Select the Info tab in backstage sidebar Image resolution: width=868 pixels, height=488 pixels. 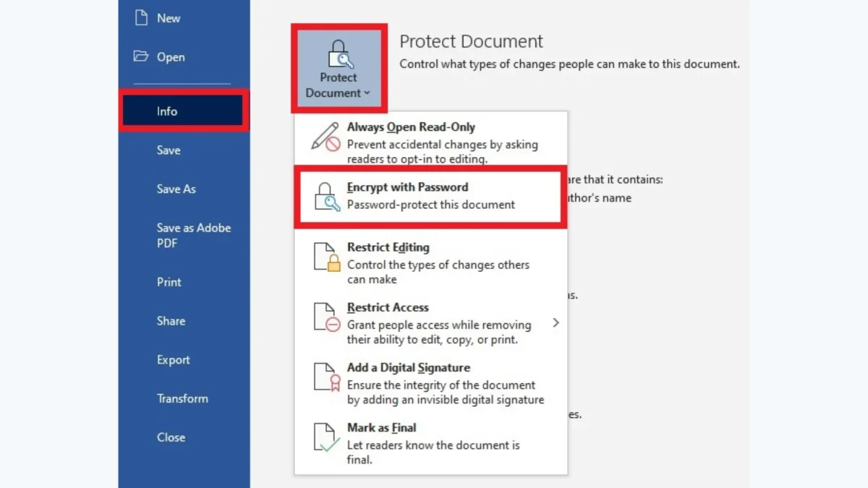pyautogui.click(x=167, y=111)
